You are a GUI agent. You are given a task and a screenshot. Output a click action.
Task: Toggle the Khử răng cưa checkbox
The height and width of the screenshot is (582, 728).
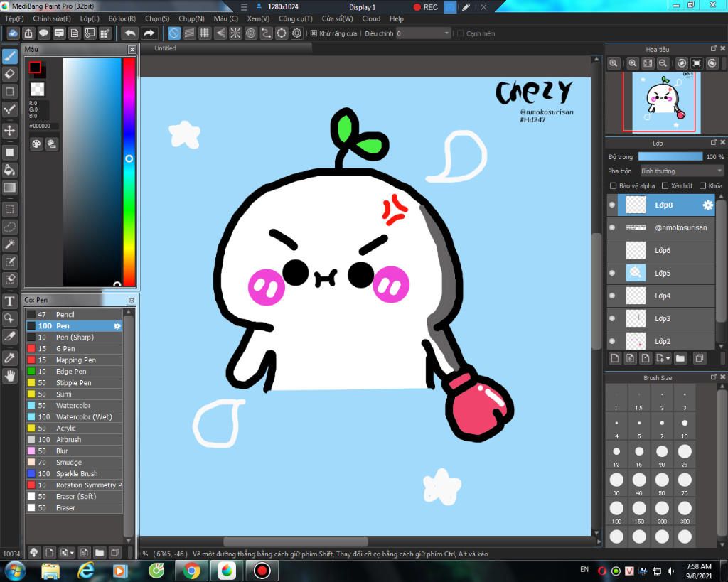[314, 33]
